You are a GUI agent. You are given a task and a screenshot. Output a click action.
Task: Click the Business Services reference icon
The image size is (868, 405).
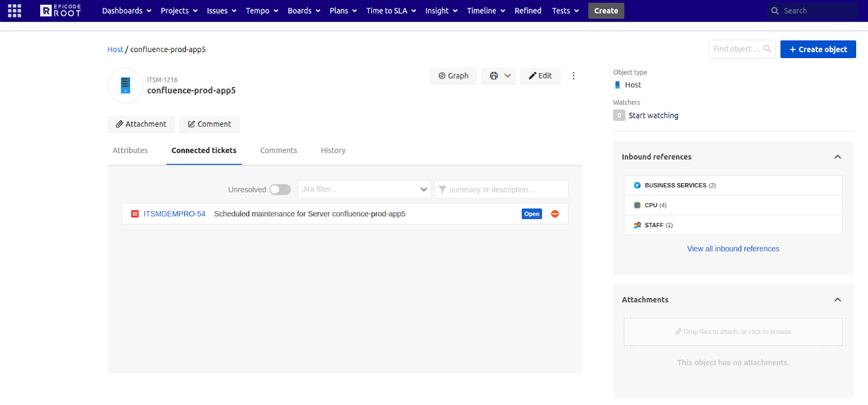637,185
